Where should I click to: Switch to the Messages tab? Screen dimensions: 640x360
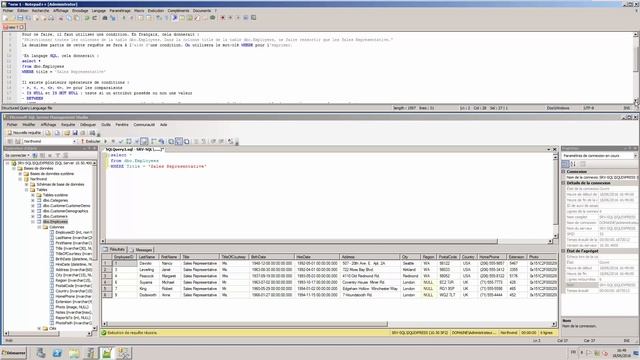pyautogui.click(x=141, y=249)
